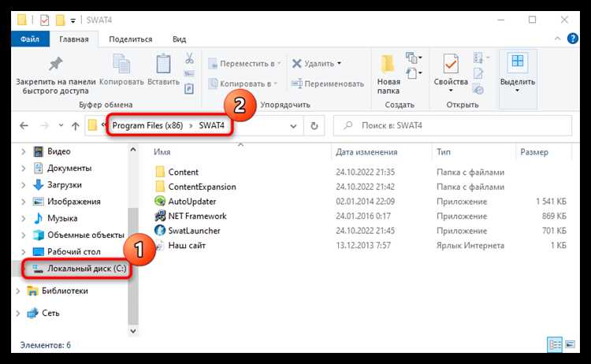Viewport: 591px width, 364px height.
Task: Open the address bar history dropdown
Action: pyautogui.click(x=293, y=126)
